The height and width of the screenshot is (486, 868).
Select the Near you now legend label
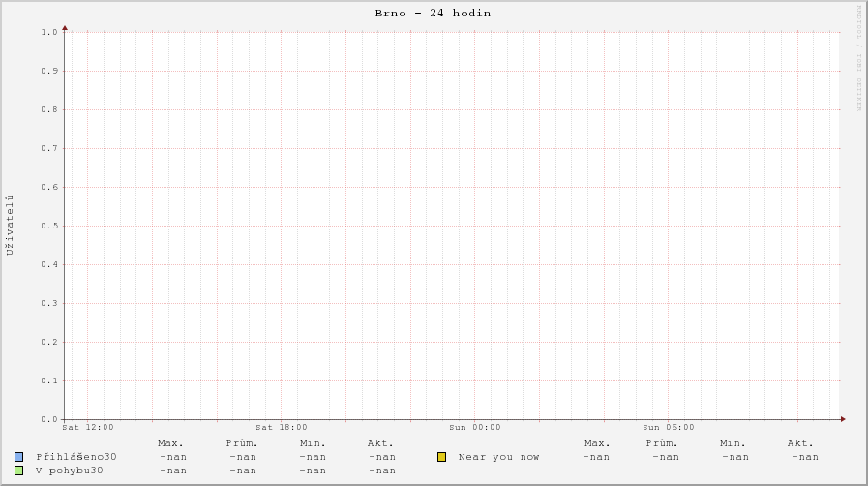point(498,457)
